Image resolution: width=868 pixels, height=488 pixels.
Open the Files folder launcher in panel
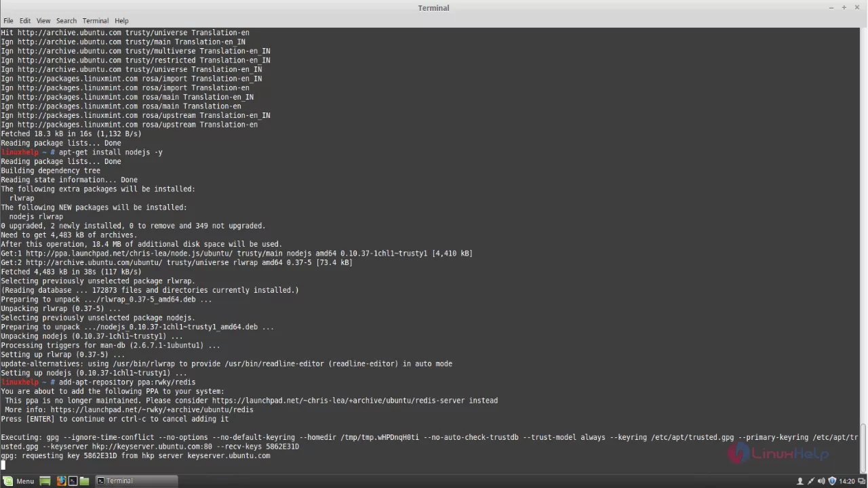pyautogui.click(x=84, y=481)
